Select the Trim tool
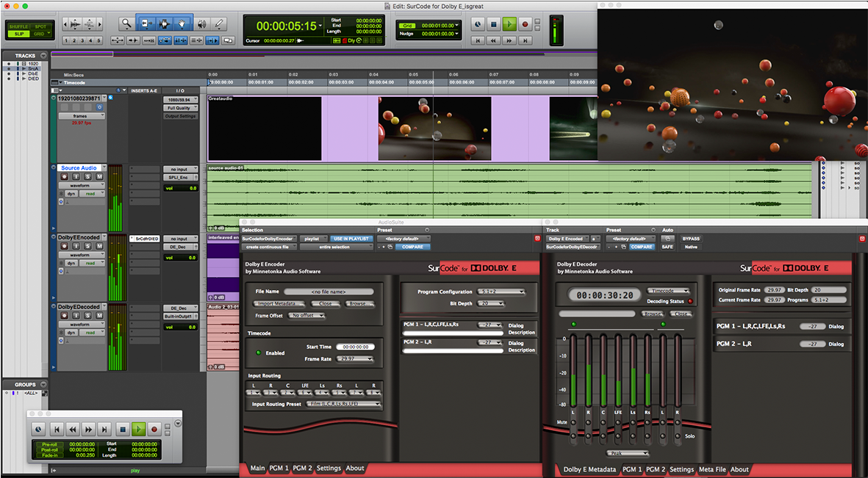 pos(146,24)
